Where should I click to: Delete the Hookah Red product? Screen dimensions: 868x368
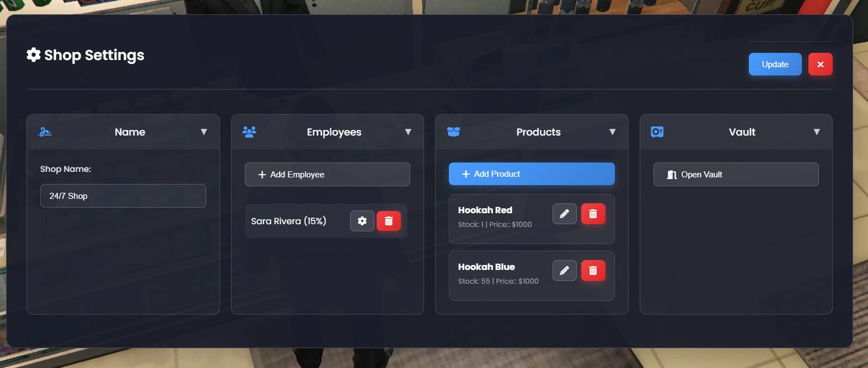(x=593, y=214)
